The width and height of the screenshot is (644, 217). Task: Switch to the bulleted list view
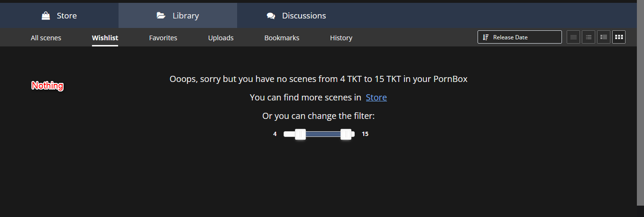tap(589, 37)
